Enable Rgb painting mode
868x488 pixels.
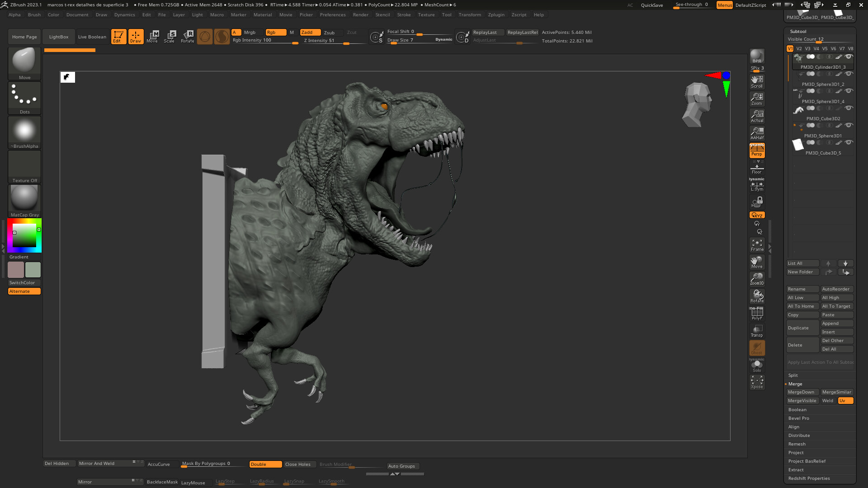click(276, 32)
